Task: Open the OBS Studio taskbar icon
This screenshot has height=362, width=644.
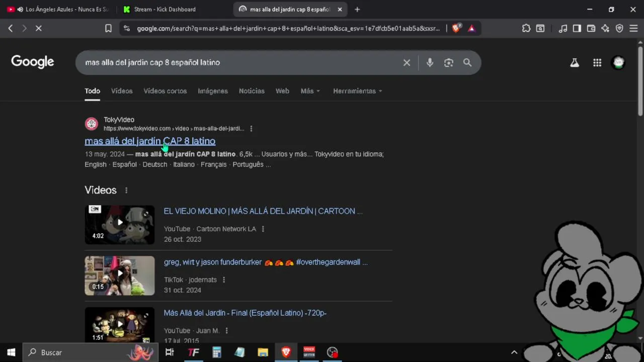Action: pos(332,352)
